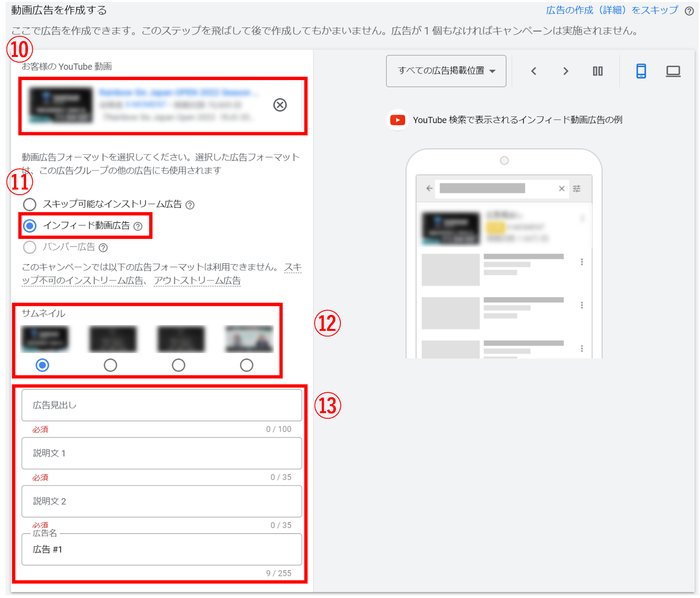Click the third thumbnail image
The width and height of the screenshot is (700, 598).
click(181, 339)
